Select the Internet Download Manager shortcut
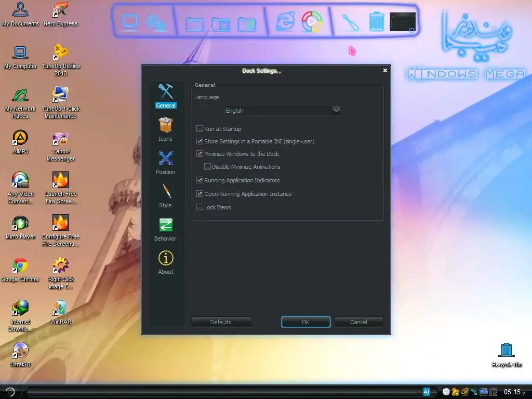532x399 pixels. point(20,316)
